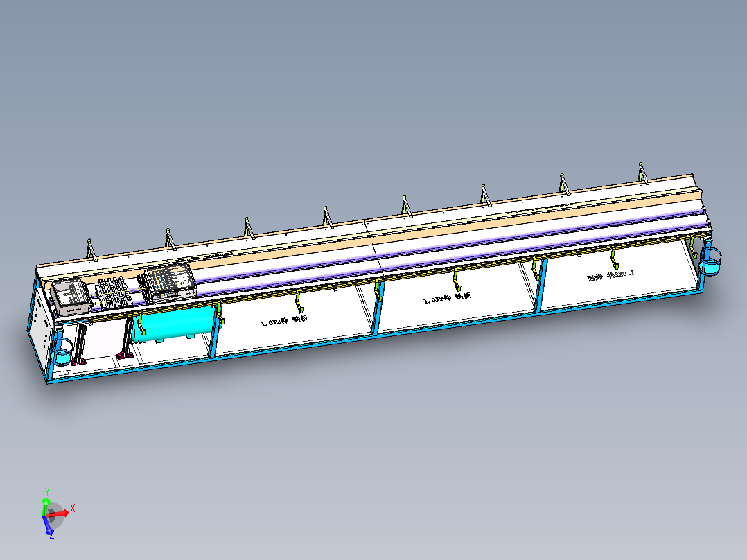Click the green Y axis arrow
This screenshot has width=747, height=560.
pos(46,501)
